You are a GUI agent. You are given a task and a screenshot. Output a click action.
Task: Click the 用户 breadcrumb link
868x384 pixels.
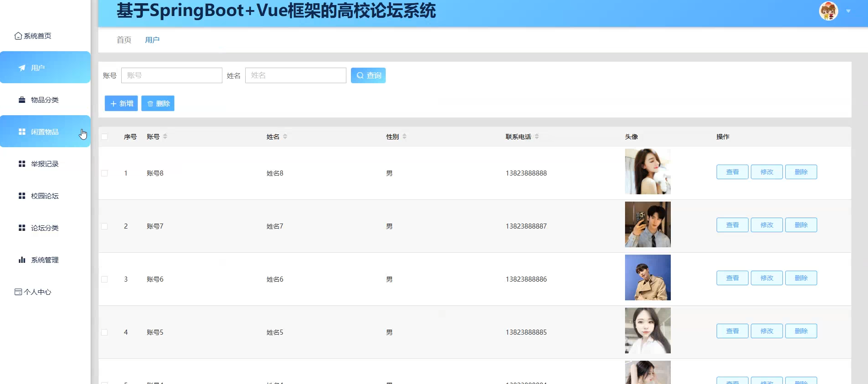(152, 40)
